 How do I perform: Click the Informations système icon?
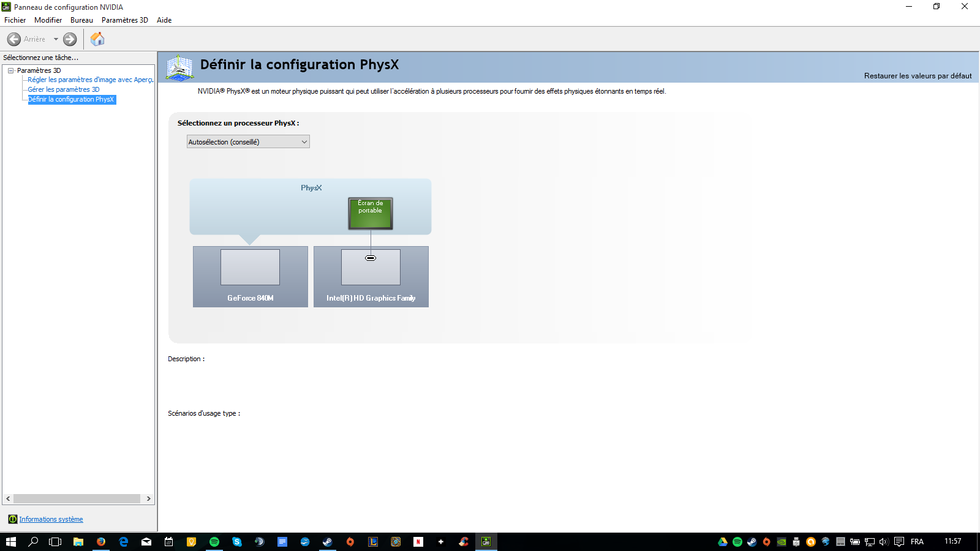click(12, 519)
